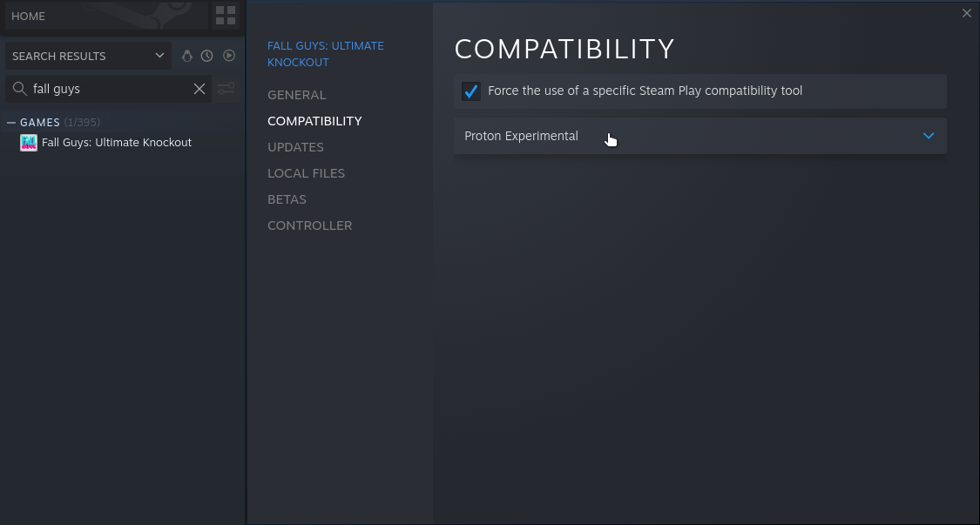Select Fall Guys: Ultimate Knockout in list

(x=117, y=143)
